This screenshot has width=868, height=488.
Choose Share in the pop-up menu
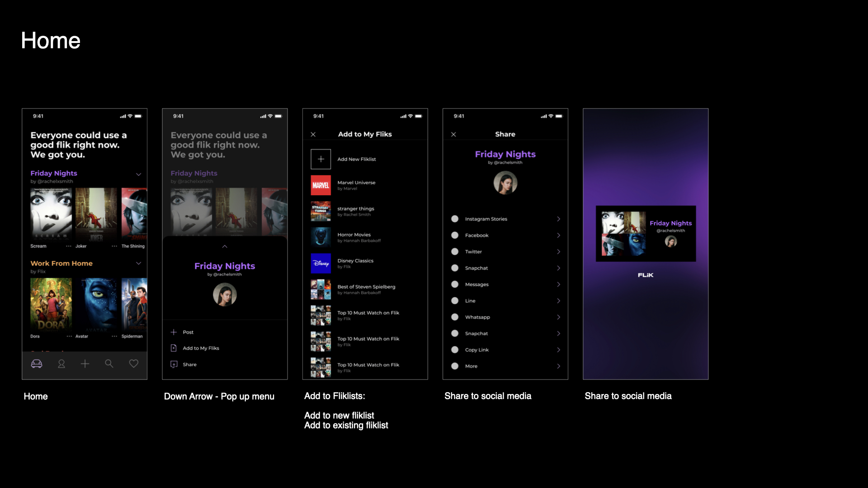(189, 365)
